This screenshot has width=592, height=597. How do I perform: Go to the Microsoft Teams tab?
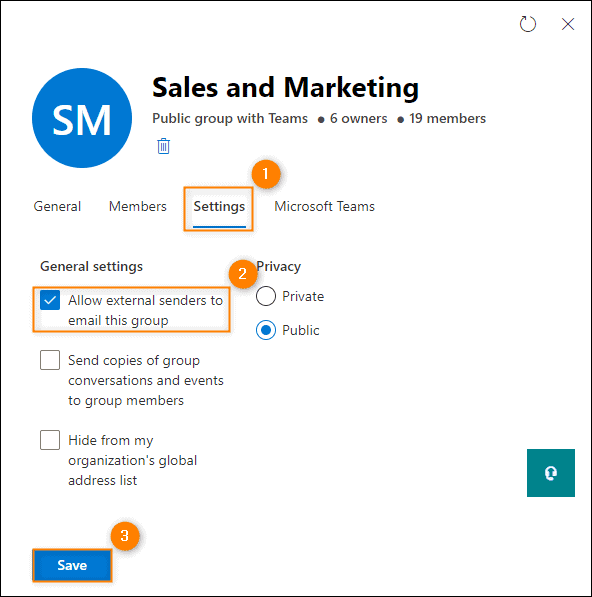[x=324, y=206]
